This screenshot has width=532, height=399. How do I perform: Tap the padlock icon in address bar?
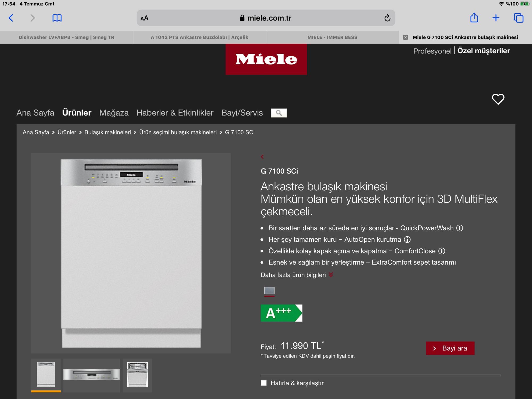pyautogui.click(x=242, y=18)
